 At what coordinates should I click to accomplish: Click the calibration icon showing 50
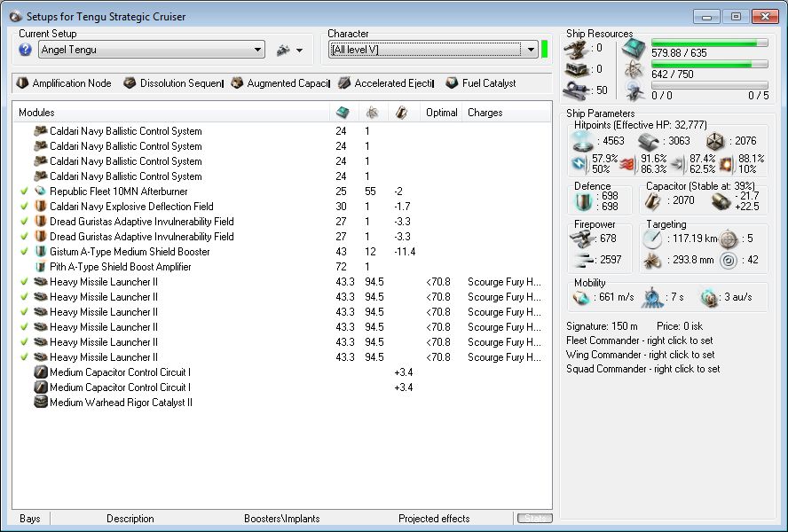click(577, 90)
